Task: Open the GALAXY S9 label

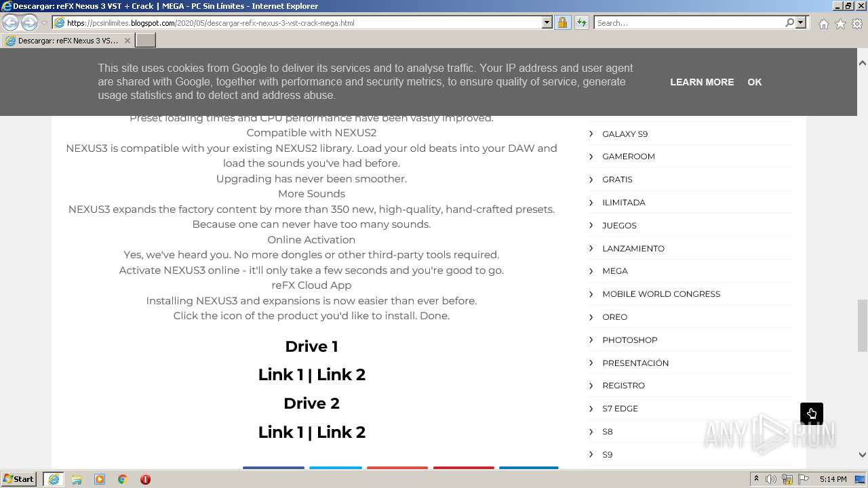Action: [625, 134]
